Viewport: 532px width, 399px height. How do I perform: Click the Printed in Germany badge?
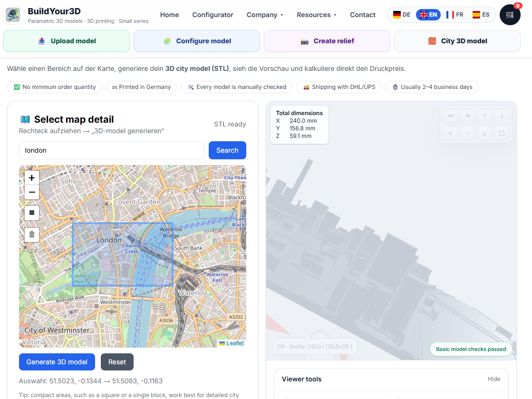click(141, 87)
